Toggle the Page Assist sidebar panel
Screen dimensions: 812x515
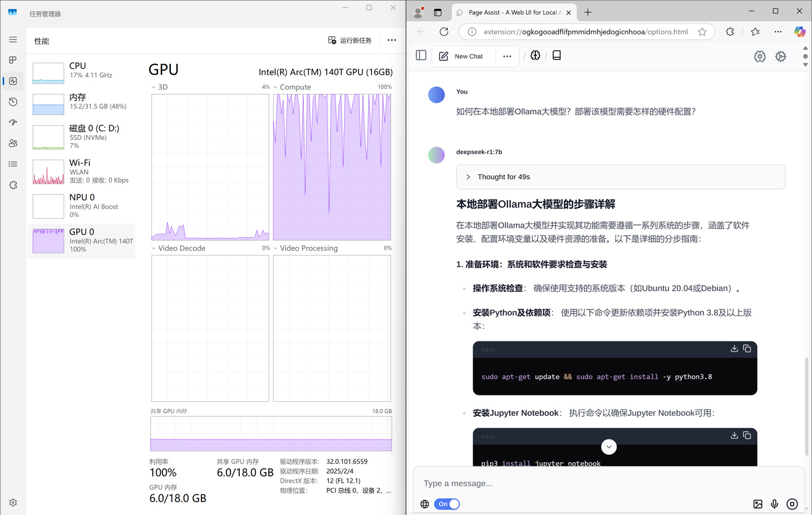point(421,56)
